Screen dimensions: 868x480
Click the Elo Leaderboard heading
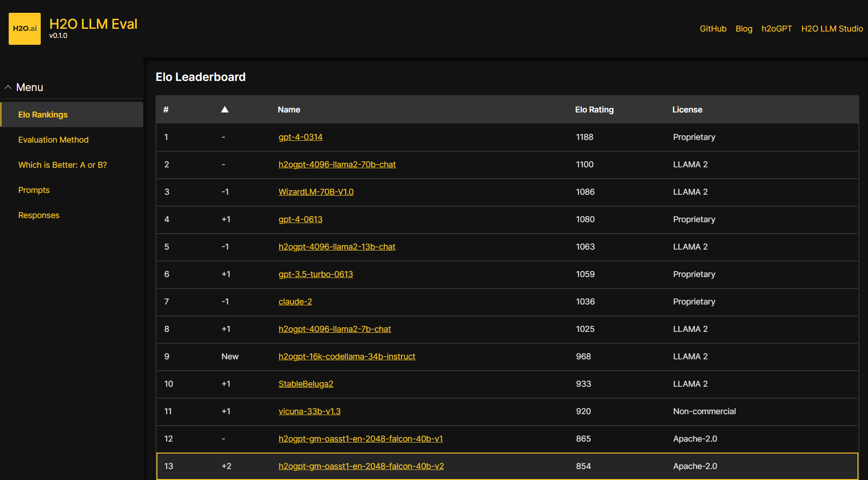pos(200,77)
